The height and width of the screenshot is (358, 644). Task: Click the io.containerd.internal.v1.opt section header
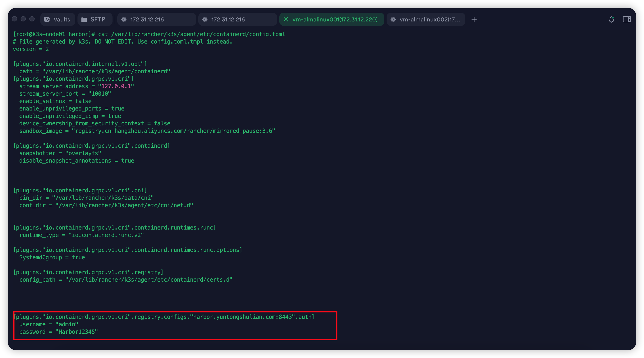pyautogui.click(x=80, y=64)
